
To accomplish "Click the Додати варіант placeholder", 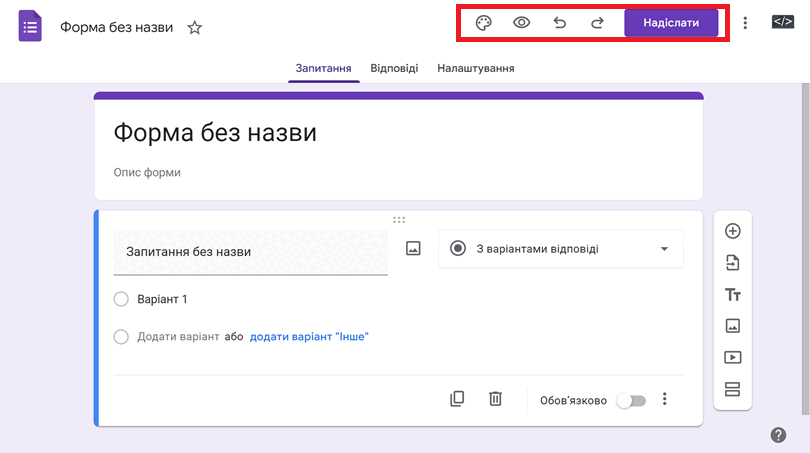I will [178, 337].
